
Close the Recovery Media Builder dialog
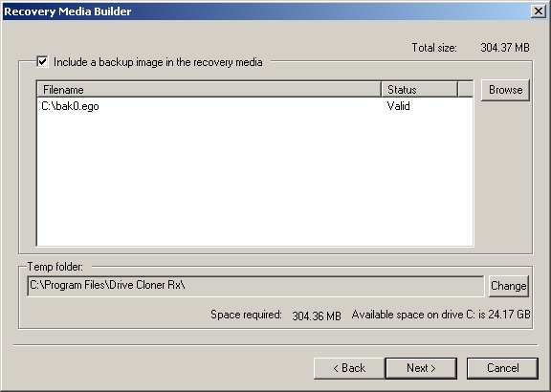coord(539,11)
